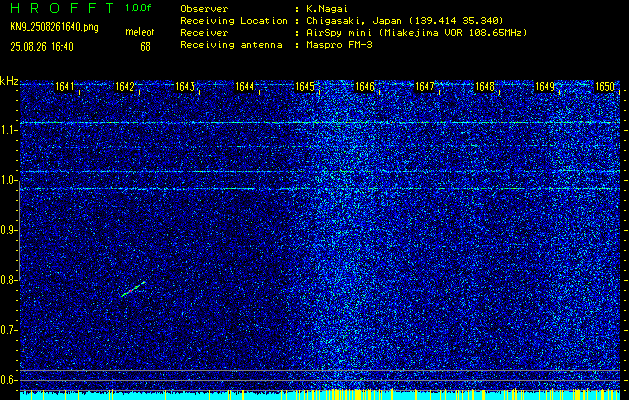Image resolution: width=629 pixels, height=400 pixels.
Task: Click the Maspro FM-3 antenna text
Action: point(339,45)
